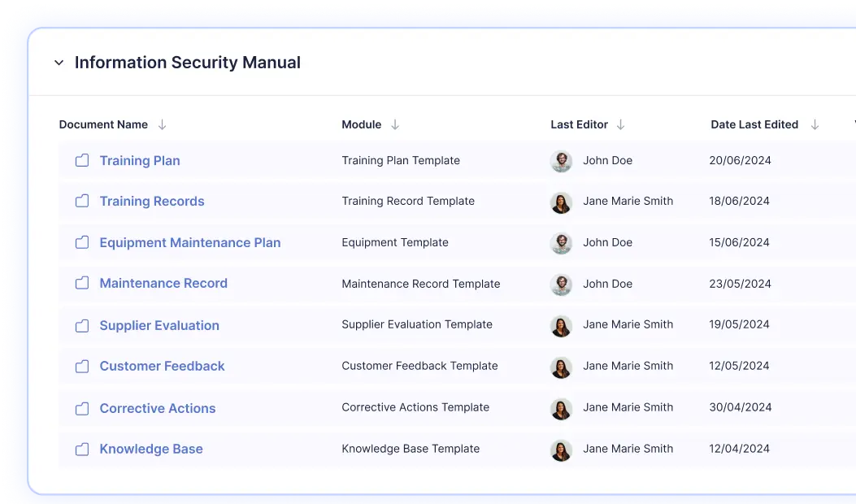The width and height of the screenshot is (856, 504).
Task: Open the Training Records document
Action: (152, 201)
